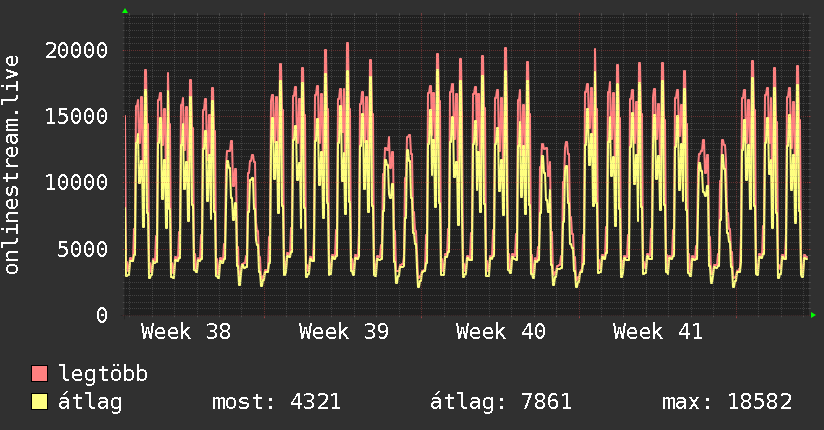The height and width of the screenshot is (430, 824).
Task: Click the 10000 y-axis tick label
Action: click(x=77, y=182)
